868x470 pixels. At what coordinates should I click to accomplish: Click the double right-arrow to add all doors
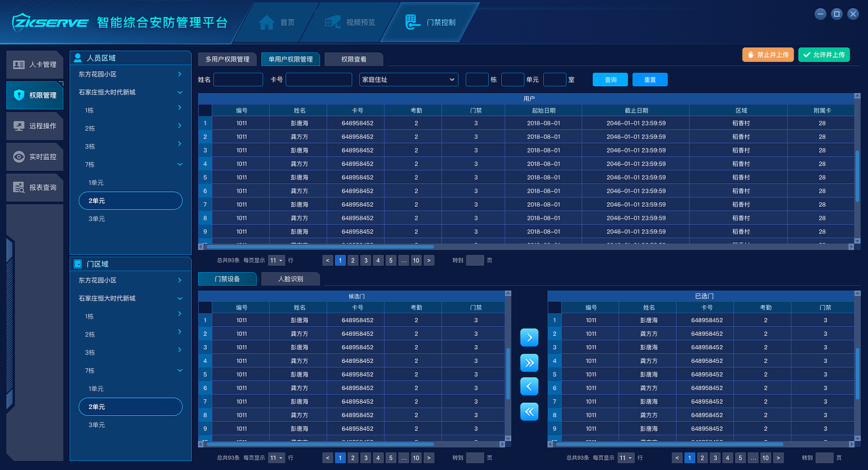tap(529, 362)
